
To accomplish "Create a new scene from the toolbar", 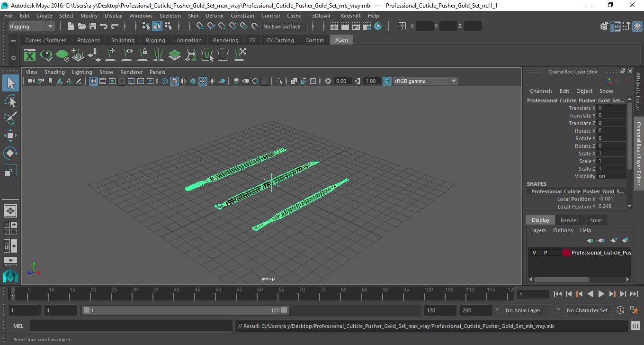I will click(71, 27).
